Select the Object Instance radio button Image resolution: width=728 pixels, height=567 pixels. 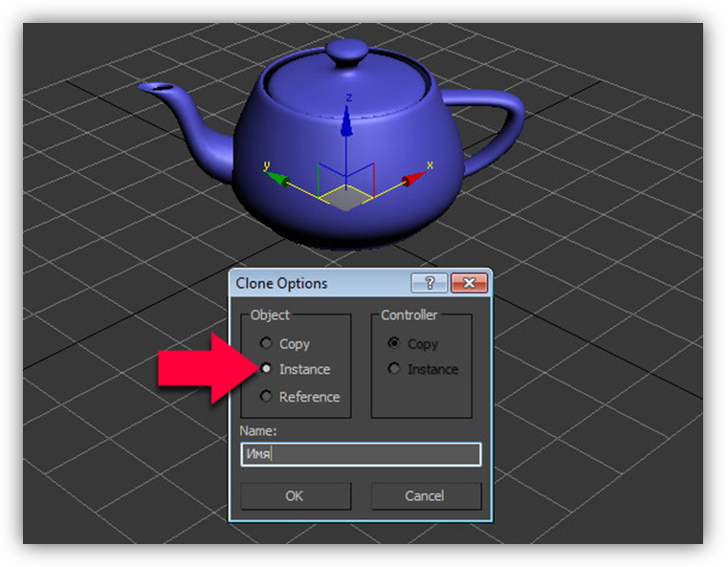(x=266, y=369)
